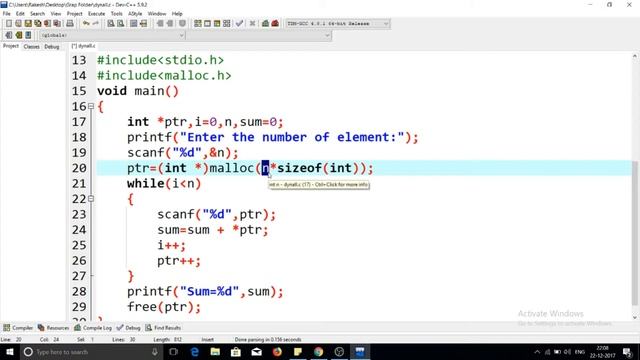640x360 pixels.
Task: Open the File menu
Action: (x=7, y=13)
